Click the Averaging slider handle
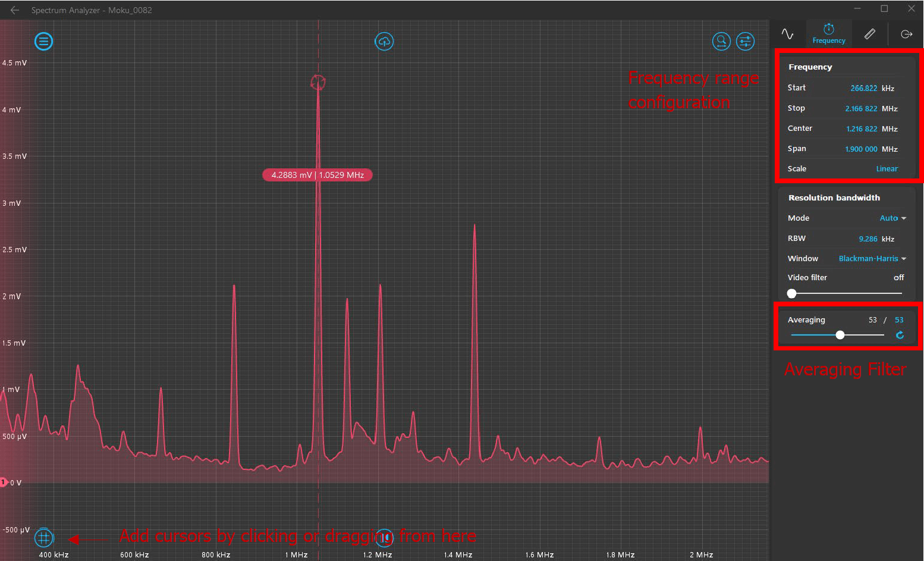This screenshot has width=924, height=561. click(840, 335)
